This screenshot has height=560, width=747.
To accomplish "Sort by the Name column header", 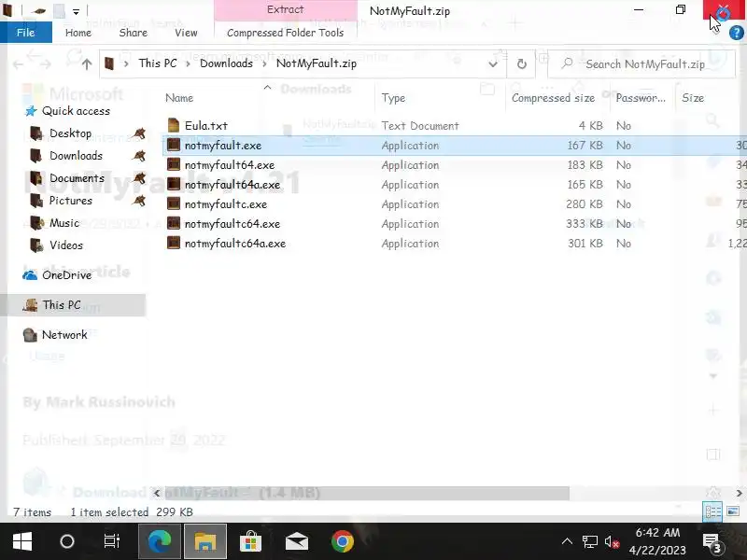I will [x=179, y=98].
